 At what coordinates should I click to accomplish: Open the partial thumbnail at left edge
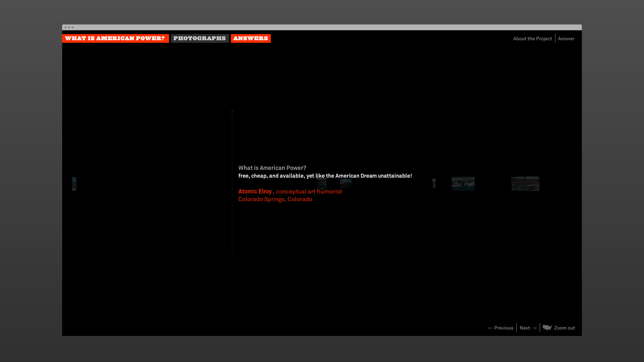(74, 184)
